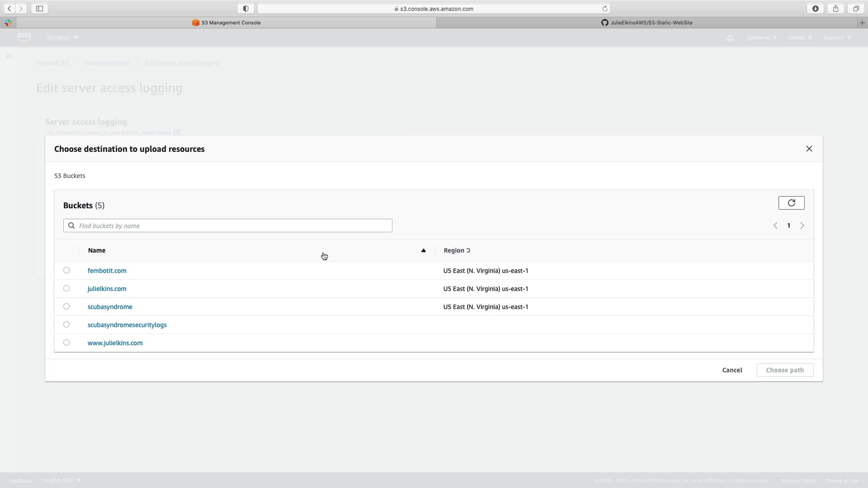Cancel the destination selection

pos(732,370)
